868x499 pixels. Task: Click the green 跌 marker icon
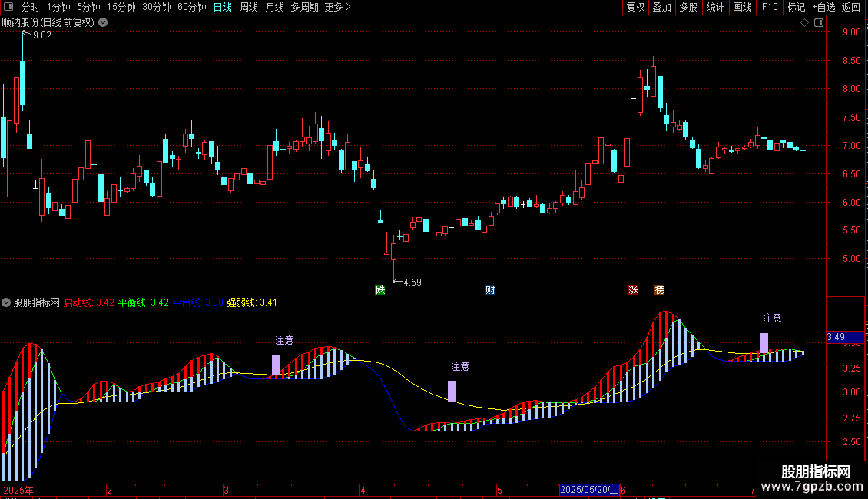379,290
